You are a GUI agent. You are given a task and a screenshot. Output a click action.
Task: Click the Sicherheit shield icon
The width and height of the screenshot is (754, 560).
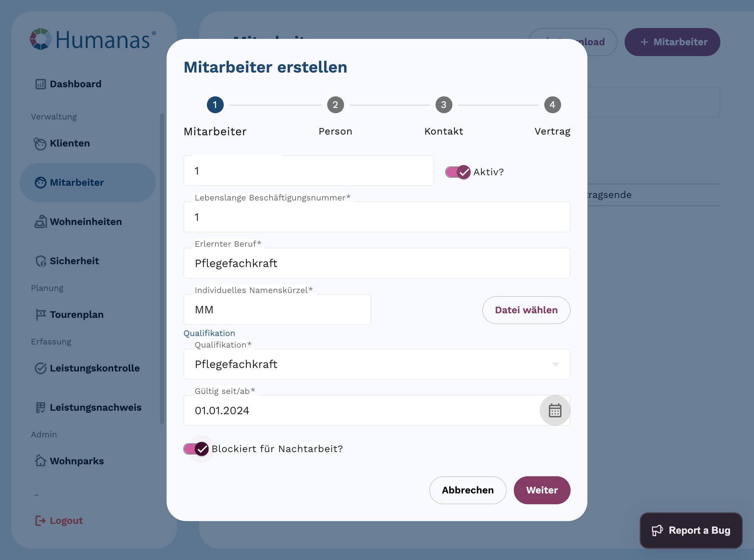point(41,261)
